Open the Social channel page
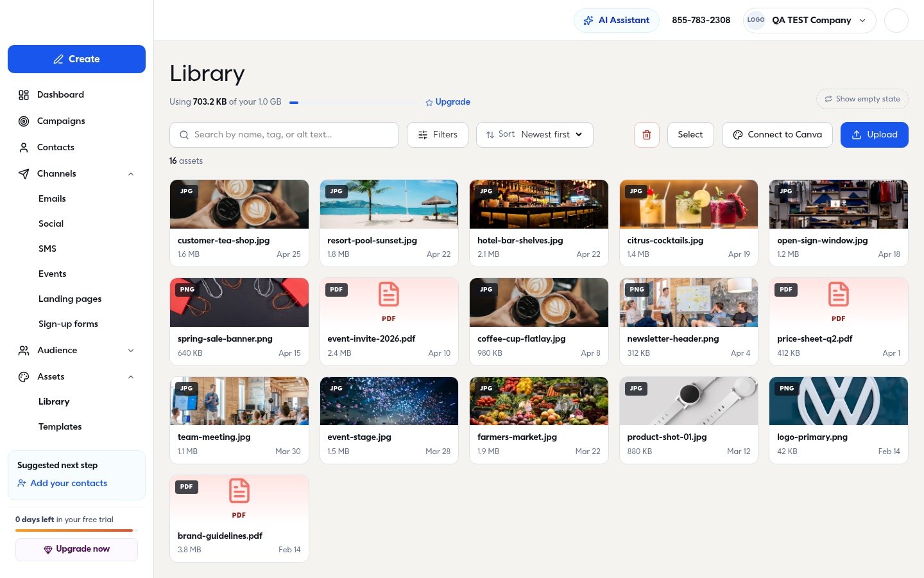Screen dimensions: 924x578 click(x=51, y=224)
